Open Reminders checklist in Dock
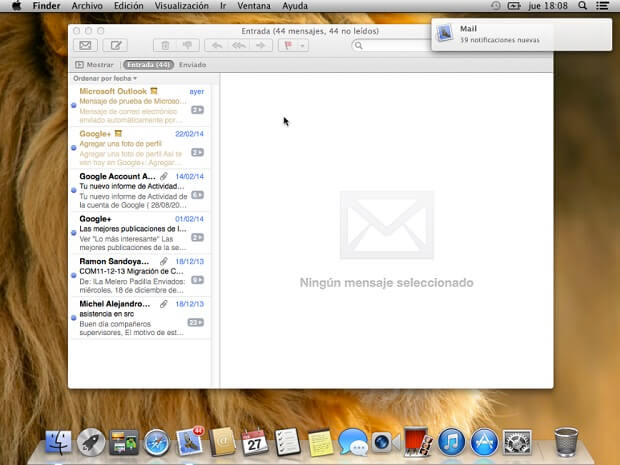The height and width of the screenshot is (465, 620). click(287, 442)
